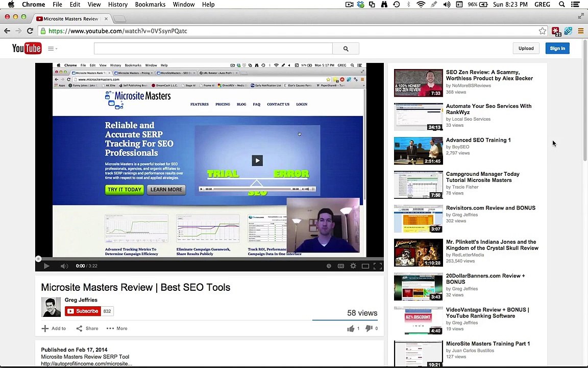This screenshot has width=588, height=368.
Task: Toggle closed captions in the player
Action: [341, 266]
